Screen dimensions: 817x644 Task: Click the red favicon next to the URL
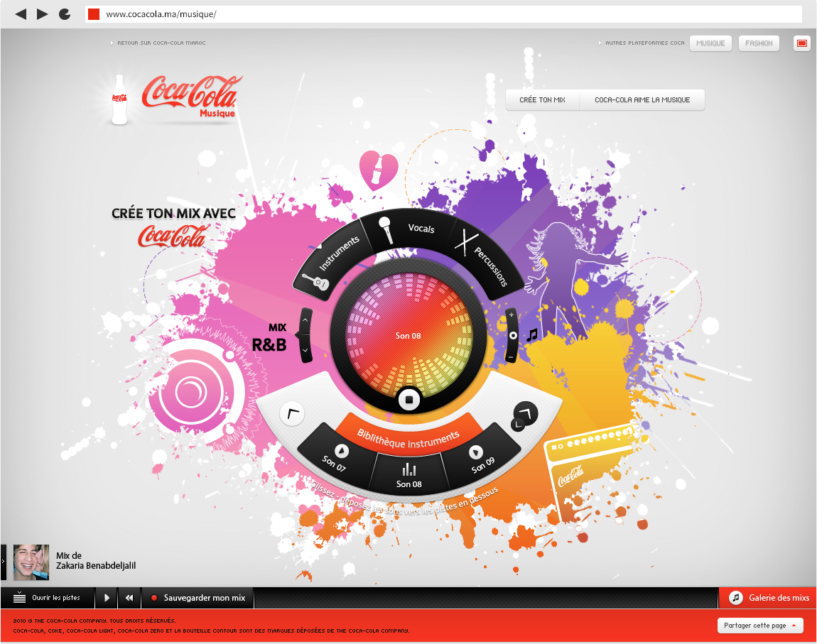click(x=94, y=14)
